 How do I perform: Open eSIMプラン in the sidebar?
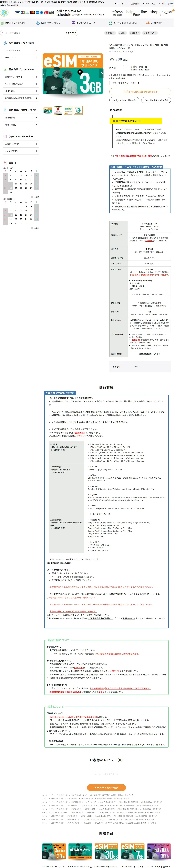click(x=21, y=58)
